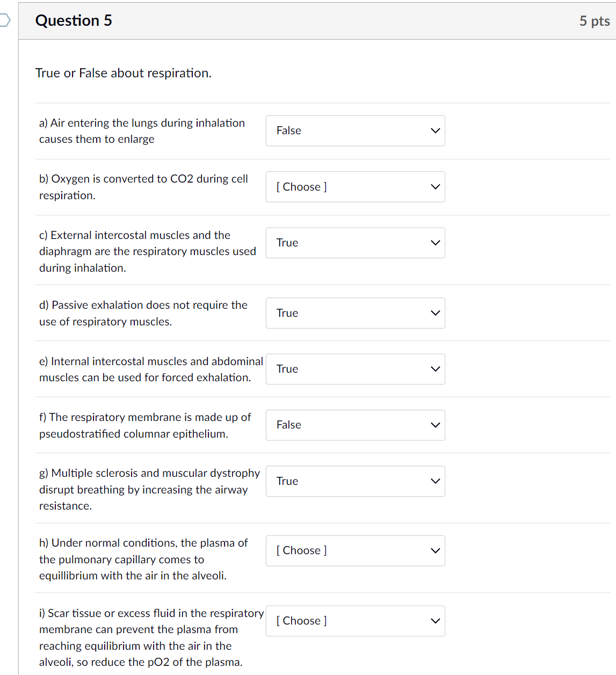Click statement i text about scar tissue
Image resolution: width=616 pixels, height=675 pixels.
point(151,637)
